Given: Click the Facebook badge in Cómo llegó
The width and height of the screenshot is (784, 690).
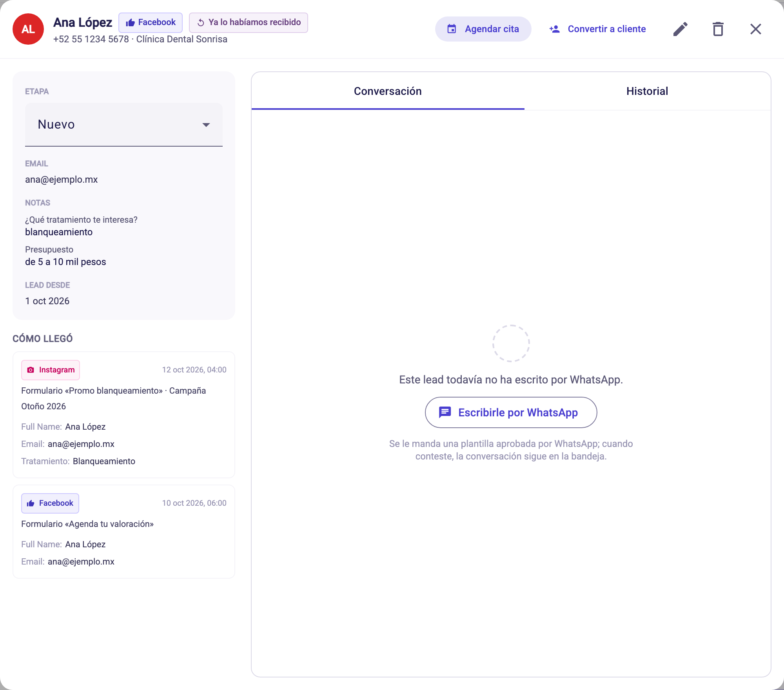Looking at the screenshot, I should (x=50, y=503).
